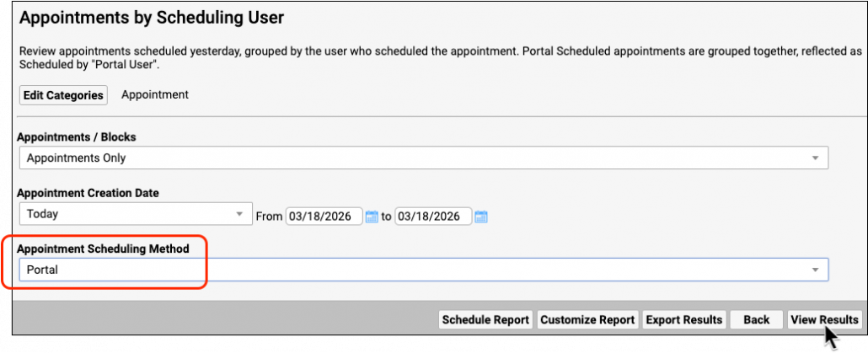Screen dimensions: 868x353
Task: Click the Edit Categories button
Action: tap(63, 95)
